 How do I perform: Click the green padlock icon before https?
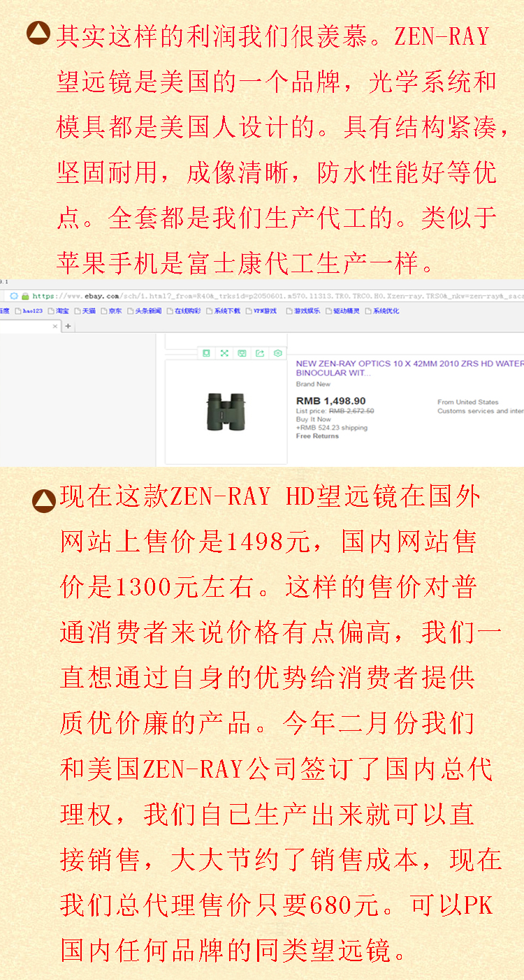click(25, 296)
